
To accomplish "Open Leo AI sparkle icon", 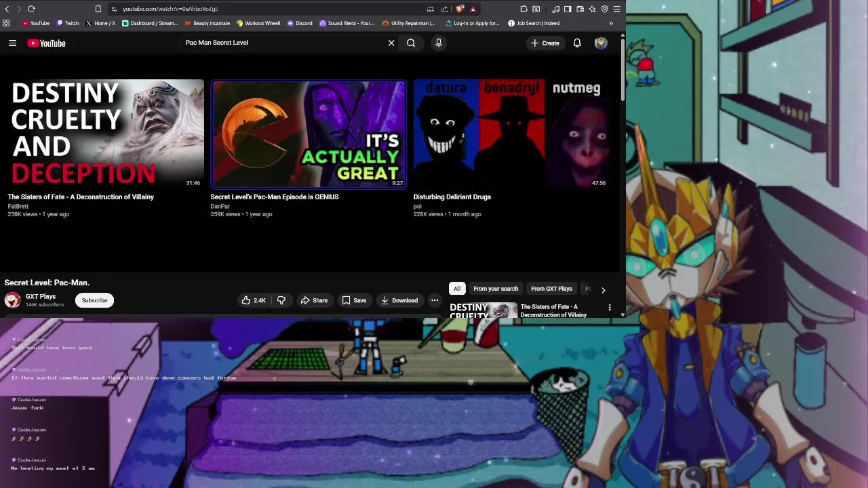I will click(x=592, y=9).
